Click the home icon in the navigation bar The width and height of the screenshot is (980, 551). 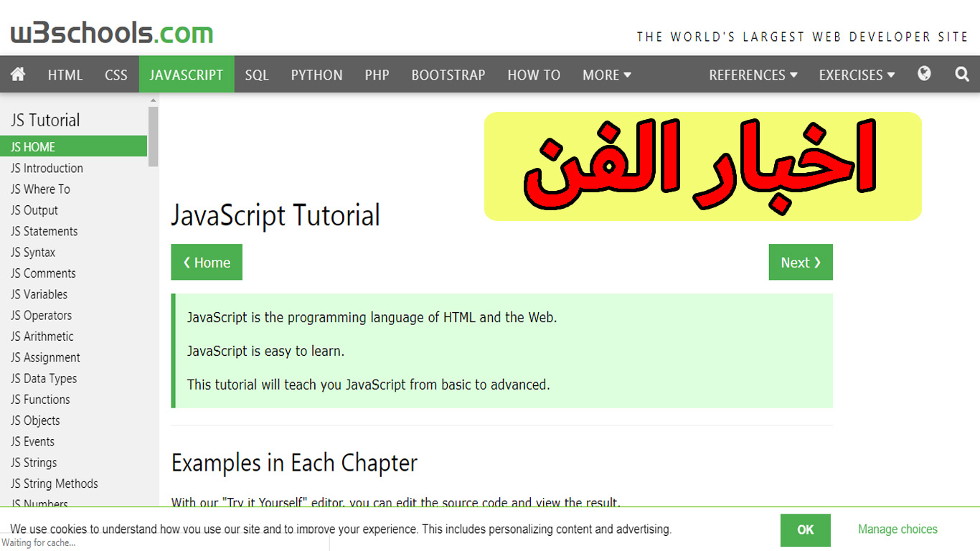(x=17, y=74)
